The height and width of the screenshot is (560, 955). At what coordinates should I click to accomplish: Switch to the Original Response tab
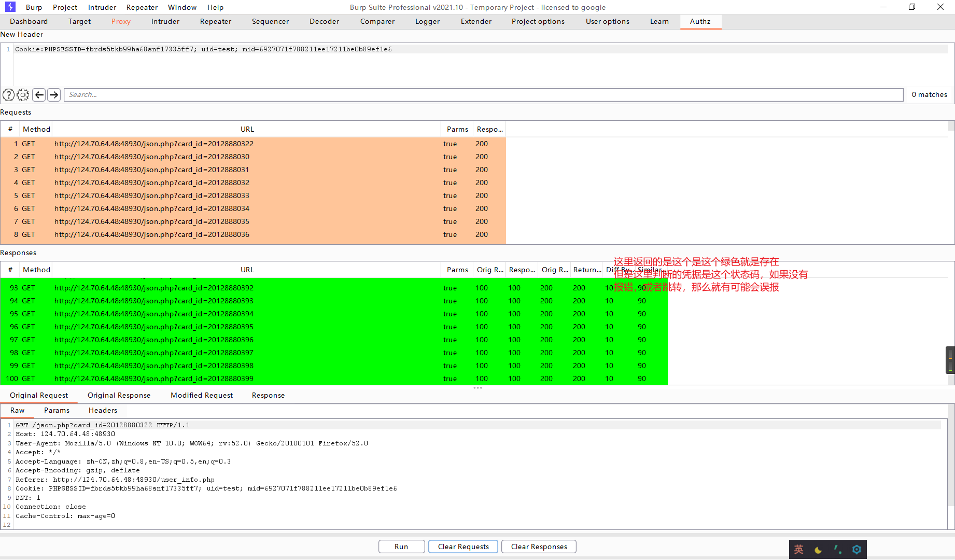[119, 395]
